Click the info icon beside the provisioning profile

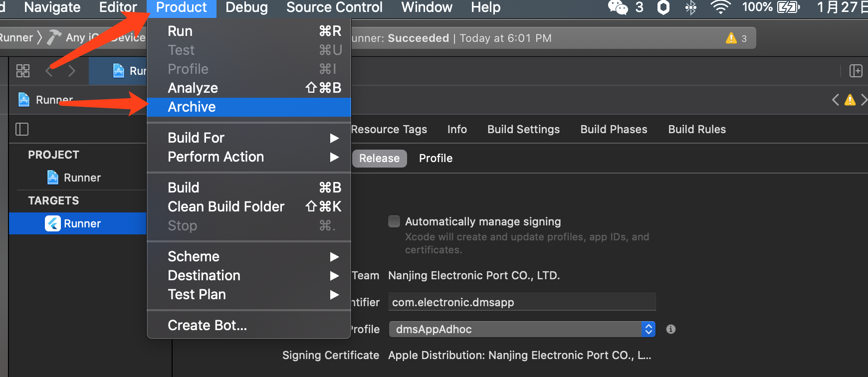coord(671,329)
